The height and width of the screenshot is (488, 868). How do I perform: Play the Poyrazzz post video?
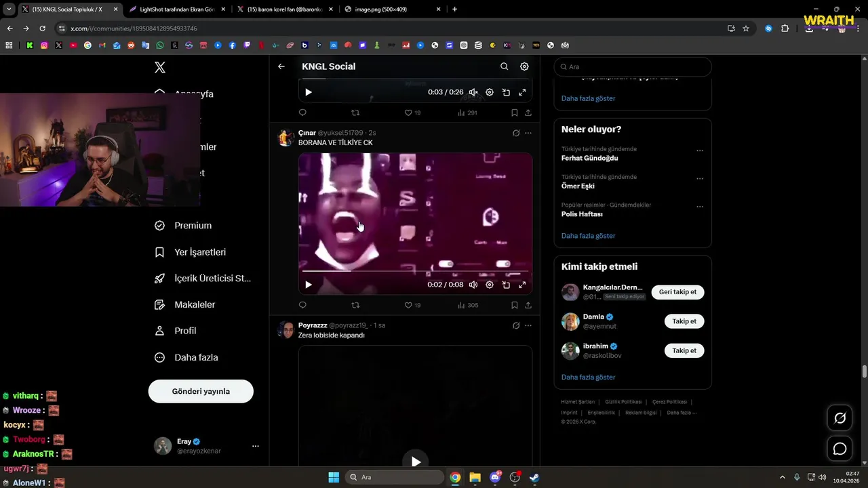pos(416,462)
